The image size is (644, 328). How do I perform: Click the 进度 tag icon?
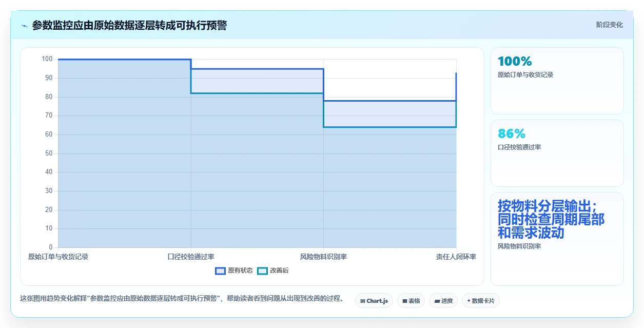[x=437, y=301]
